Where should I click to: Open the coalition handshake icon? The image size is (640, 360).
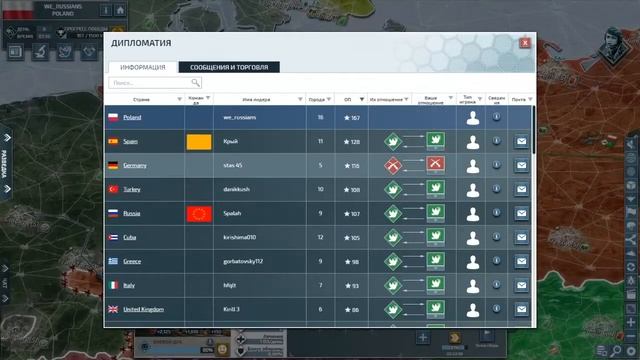[89, 52]
